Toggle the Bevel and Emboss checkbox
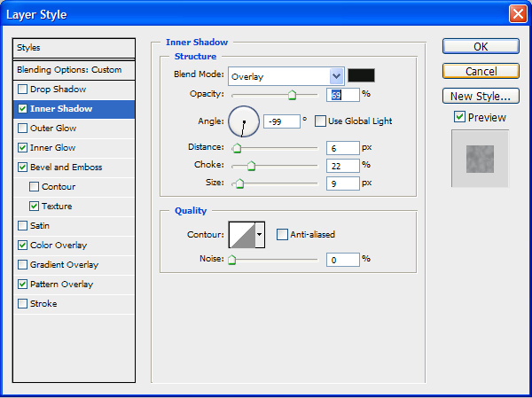 [x=22, y=168]
